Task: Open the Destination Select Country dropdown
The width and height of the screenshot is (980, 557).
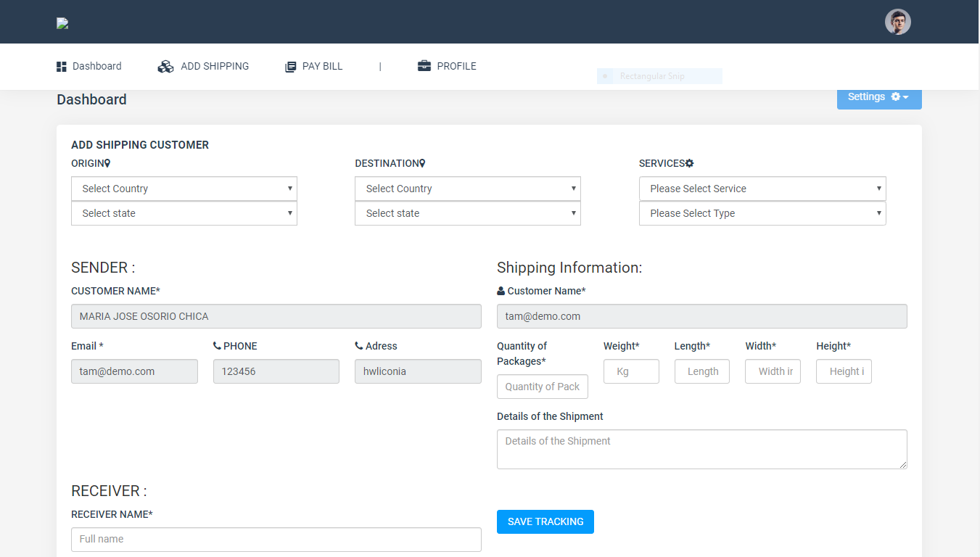Action: (468, 189)
